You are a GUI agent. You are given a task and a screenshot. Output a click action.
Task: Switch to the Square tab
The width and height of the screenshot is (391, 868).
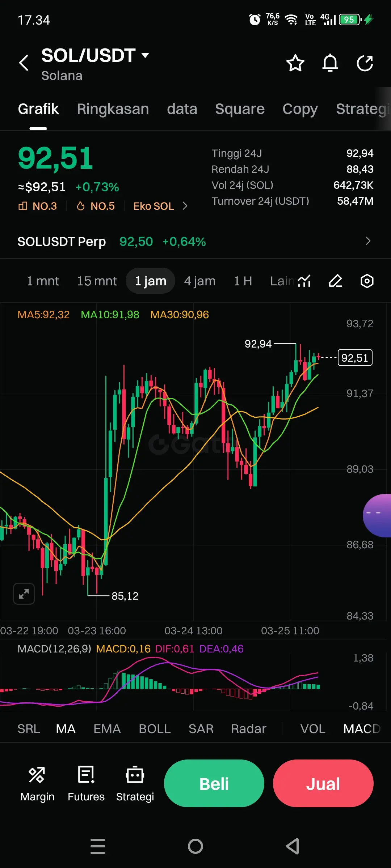tap(240, 109)
